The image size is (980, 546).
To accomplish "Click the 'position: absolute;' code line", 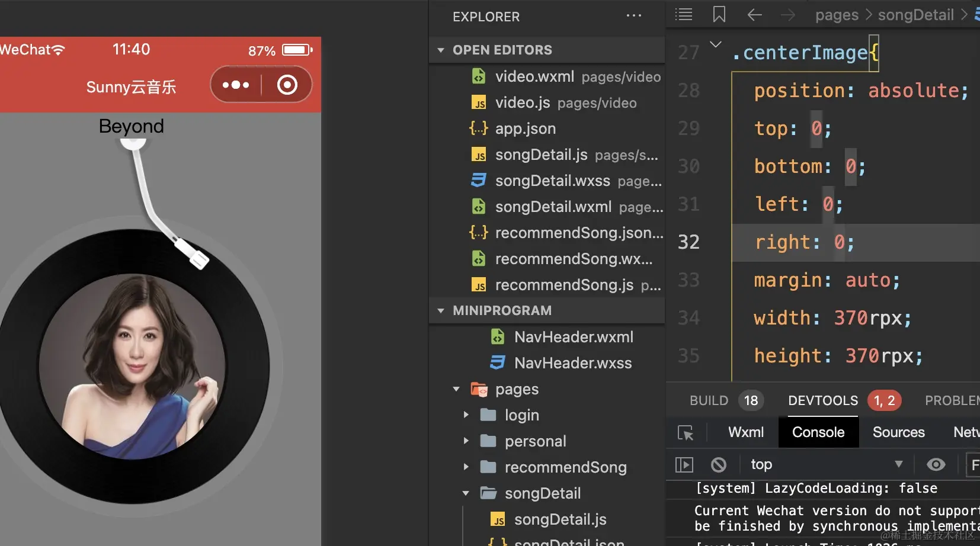I will tap(861, 91).
